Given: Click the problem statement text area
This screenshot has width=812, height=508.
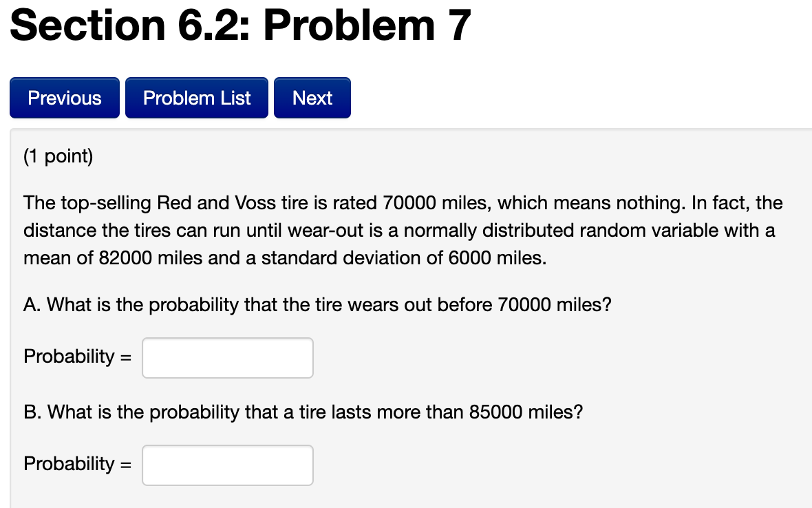Looking at the screenshot, I should pyautogui.click(x=403, y=231).
